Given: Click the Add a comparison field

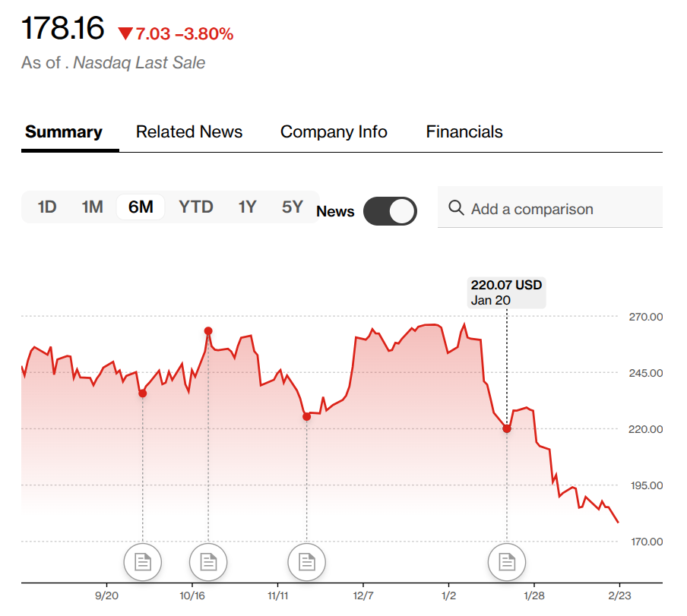Looking at the screenshot, I should [562, 209].
